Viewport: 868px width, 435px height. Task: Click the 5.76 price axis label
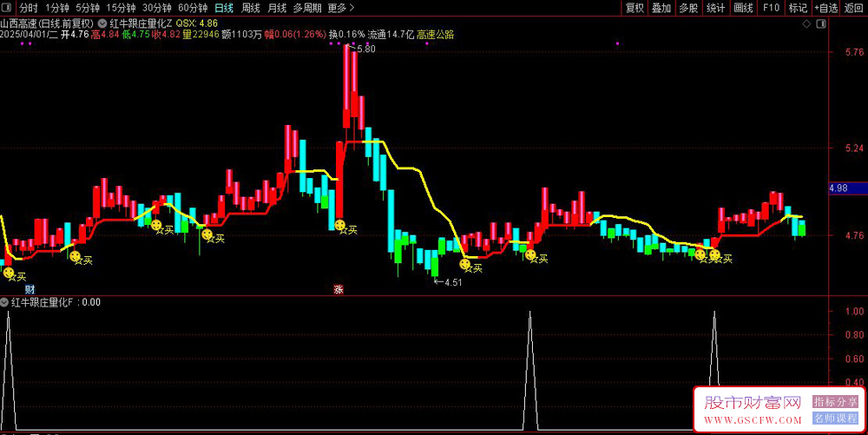pos(855,52)
